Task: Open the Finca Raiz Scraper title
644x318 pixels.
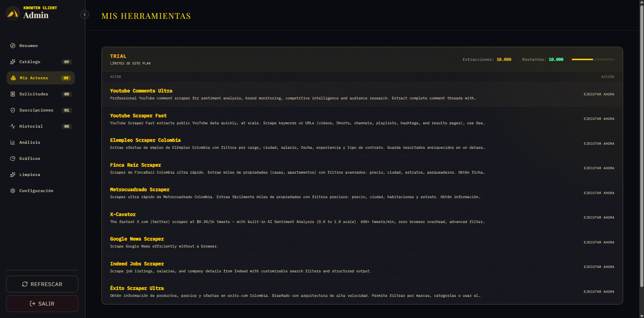Action: point(135,165)
